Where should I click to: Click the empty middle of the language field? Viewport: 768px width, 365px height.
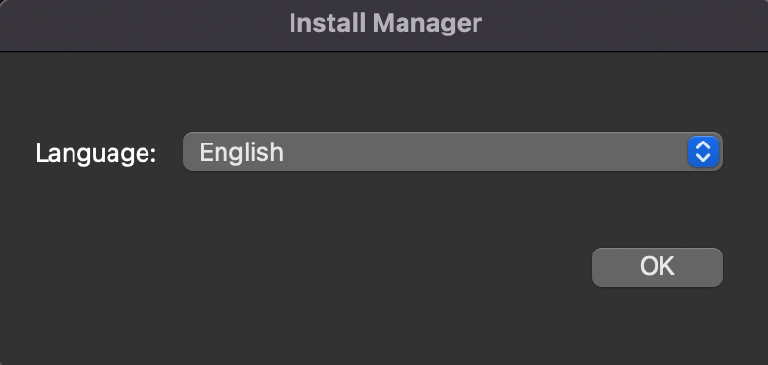485,152
